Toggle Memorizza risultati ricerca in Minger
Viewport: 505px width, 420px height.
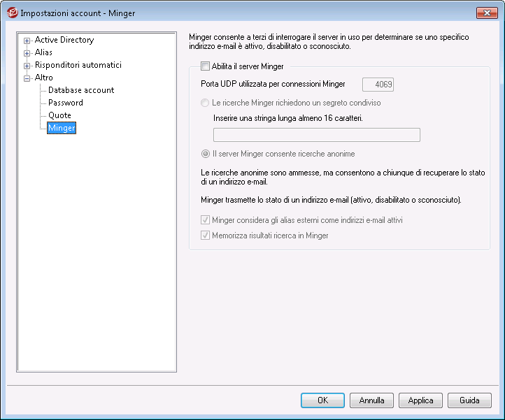pos(205,236)
